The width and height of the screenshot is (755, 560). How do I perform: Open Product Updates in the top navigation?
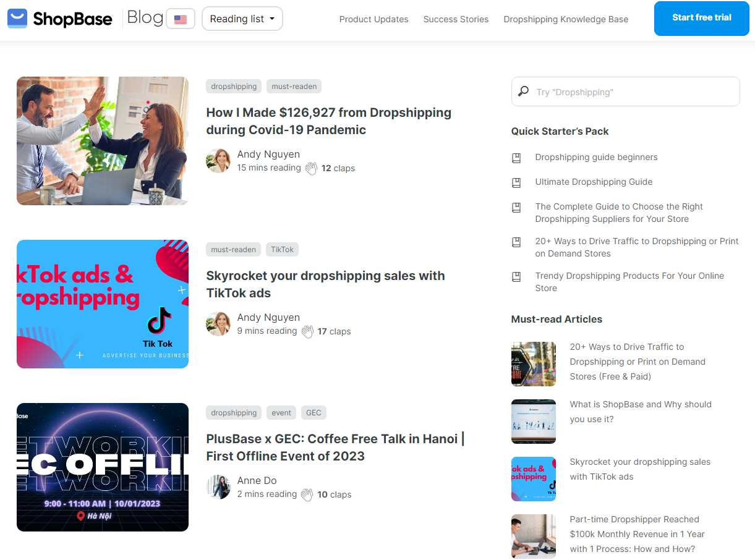point(374,19)
